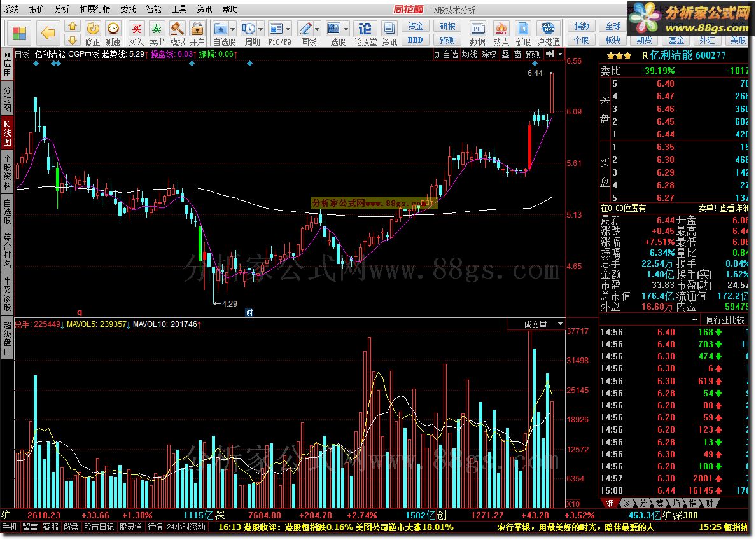756x540 pixels.
Task: Click the 指数 index button
Action: 582,27
